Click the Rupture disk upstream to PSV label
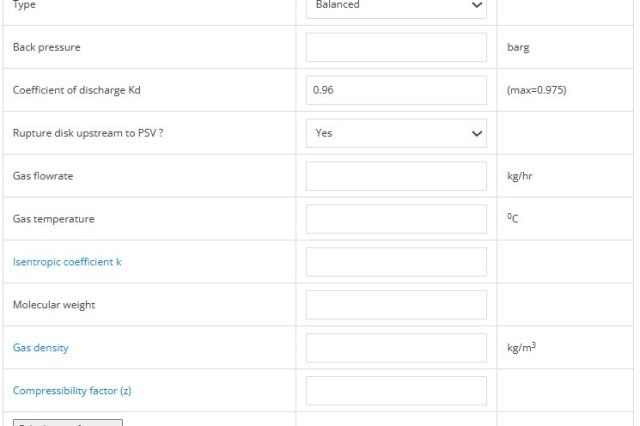This screenshot has width=640, height=426. [x=88, y=133]
